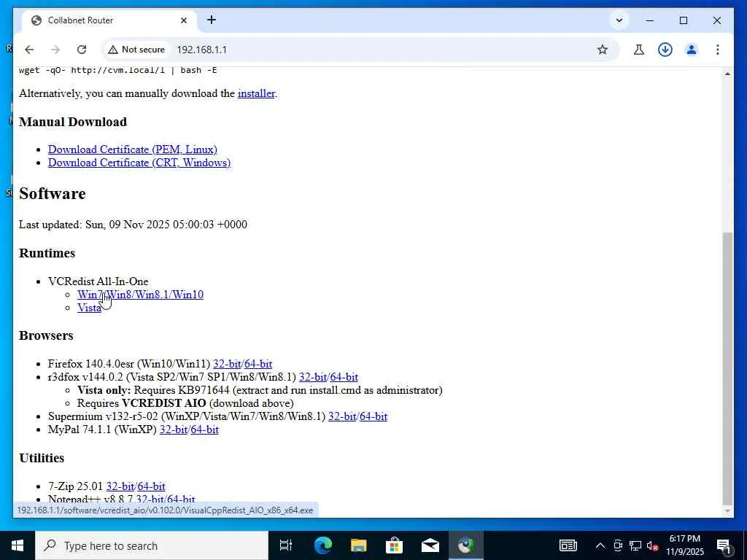The width and height of the screenshot is (747, 560).
Task: Open the Vista VCRedist link
Action: point(89,308)
